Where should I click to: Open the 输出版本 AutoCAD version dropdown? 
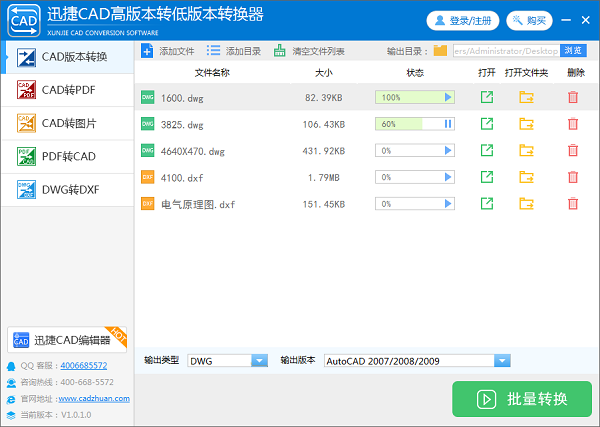coord(502,360)
